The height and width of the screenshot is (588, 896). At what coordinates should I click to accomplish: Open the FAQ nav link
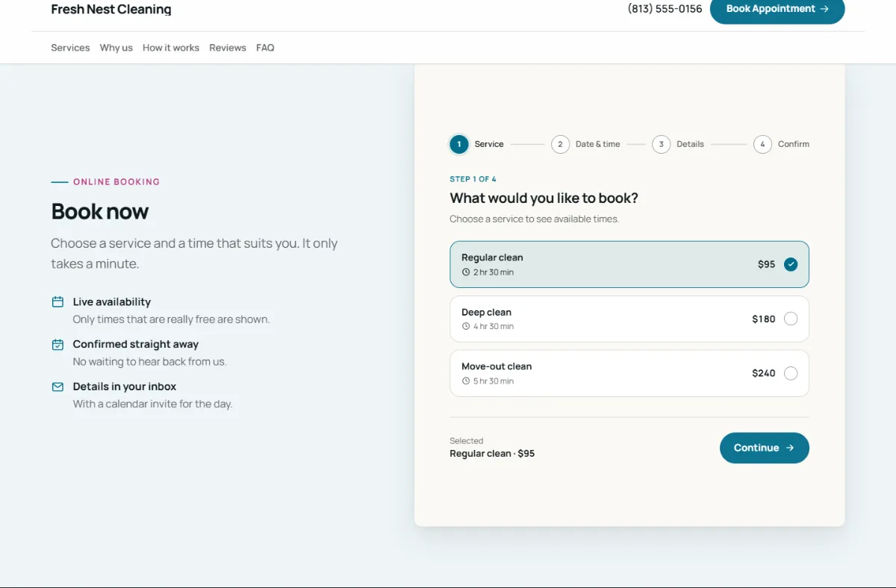click(x=265, y=48)
